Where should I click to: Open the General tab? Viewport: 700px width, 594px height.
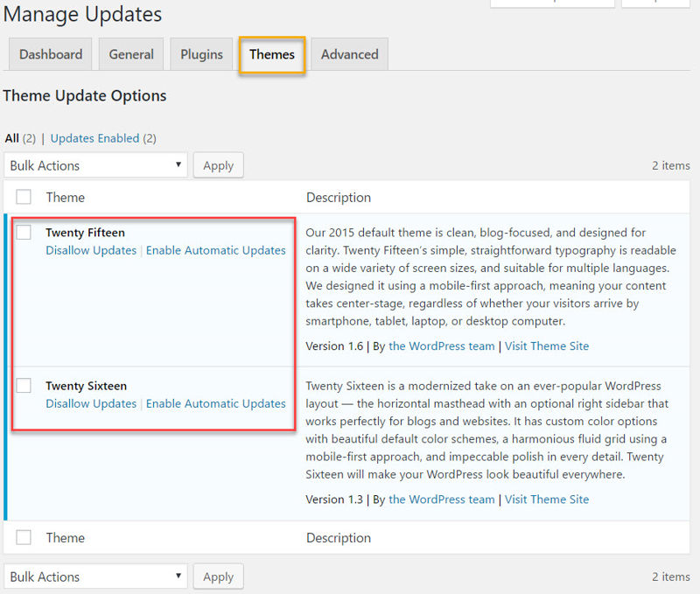[x=131, y=54]
